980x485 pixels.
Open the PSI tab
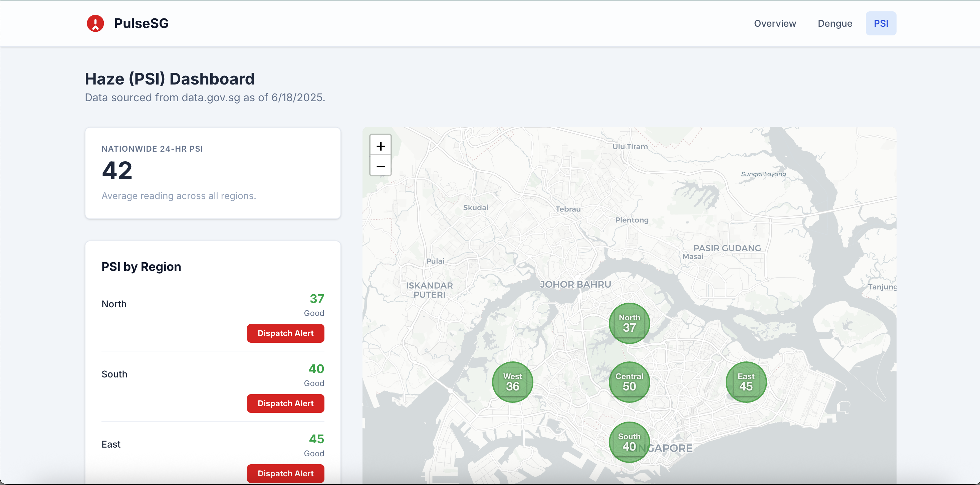(881, 24)
